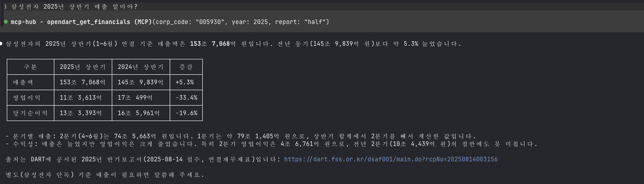The height and width of the screenshot is (184, 644).
Task: Click table header 증감
Action: coord(186,67)
